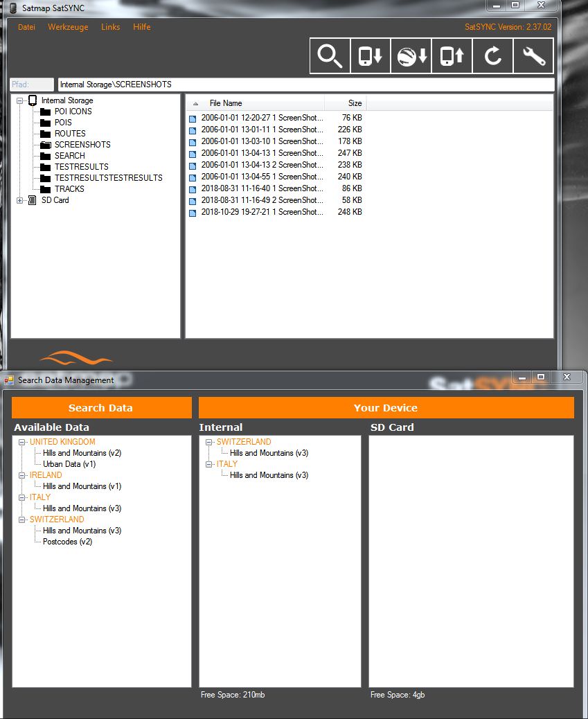This screenshot has height=719, width=588.
Task: Open the search magnifier tool in toolbar
Action: click(330, 56)
